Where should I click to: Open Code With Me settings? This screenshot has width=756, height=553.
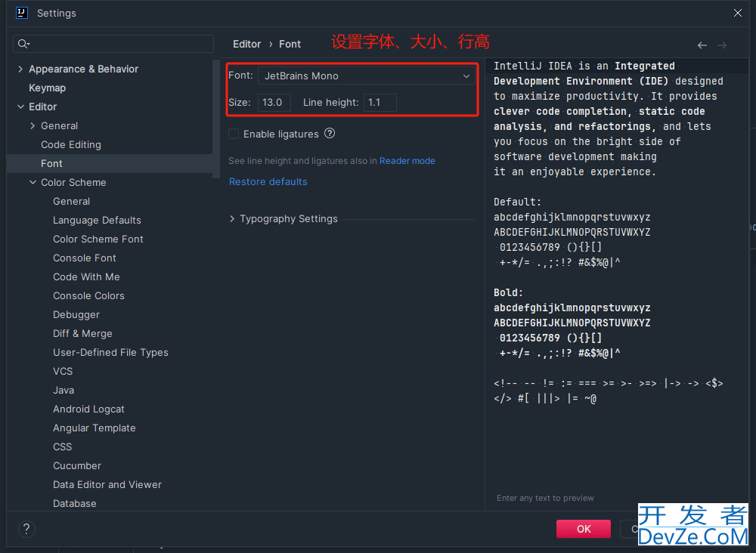(x=86, y=276)
